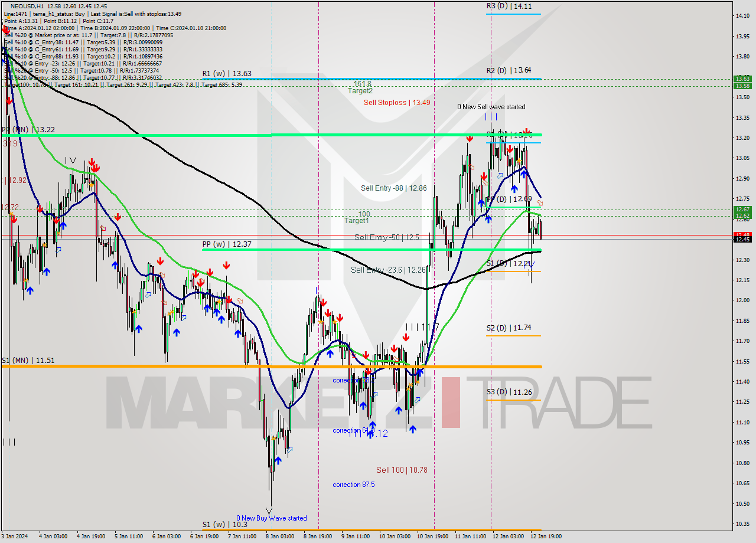Click the '12 Jan 03:00' time label
Image resolution: width=756 pixels, height=543 pixels.
[507, 537]
